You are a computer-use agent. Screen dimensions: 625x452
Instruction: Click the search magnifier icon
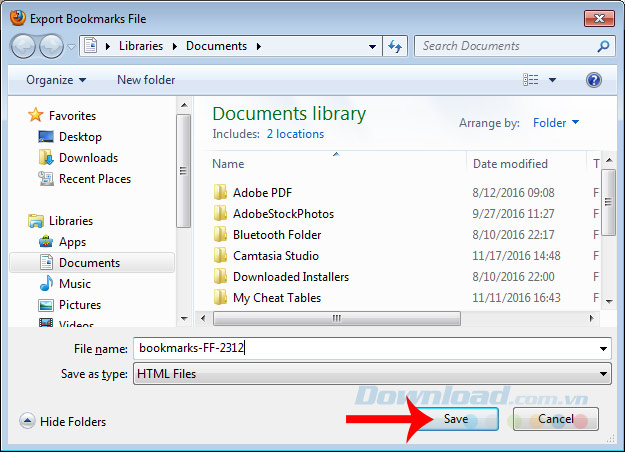(x=603, y=46)
